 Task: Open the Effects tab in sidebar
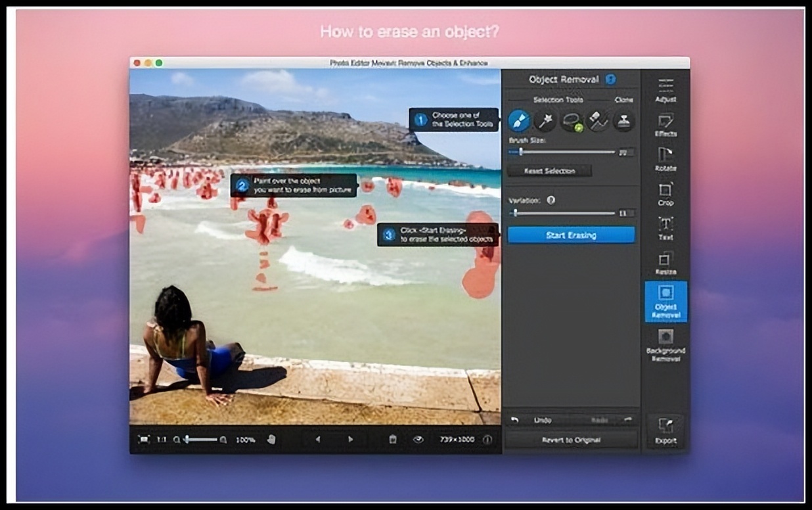pos(665,124)
